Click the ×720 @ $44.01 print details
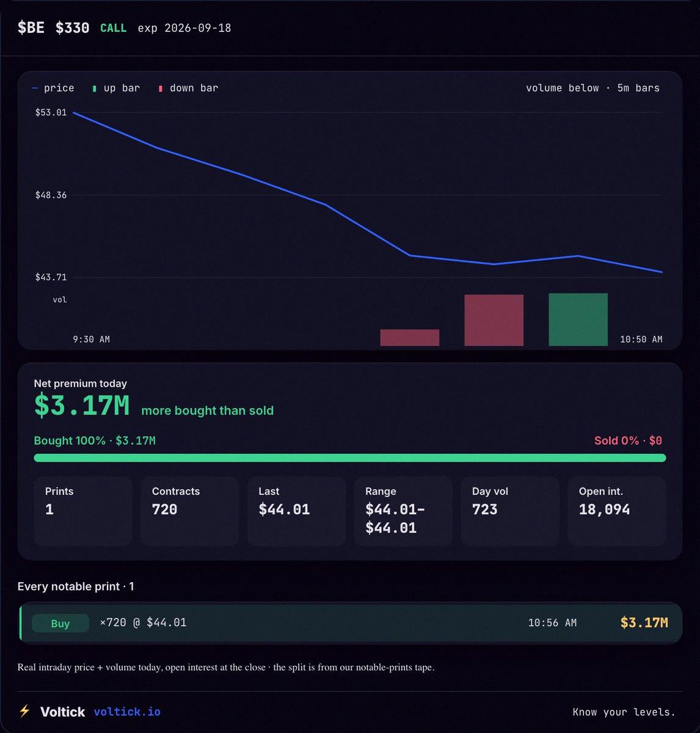700x733 pixels. (x=143, y=622)
